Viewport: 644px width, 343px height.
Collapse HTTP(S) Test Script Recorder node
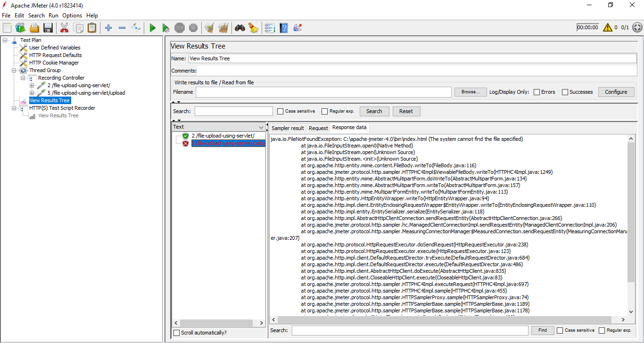(x=14, y=108)
